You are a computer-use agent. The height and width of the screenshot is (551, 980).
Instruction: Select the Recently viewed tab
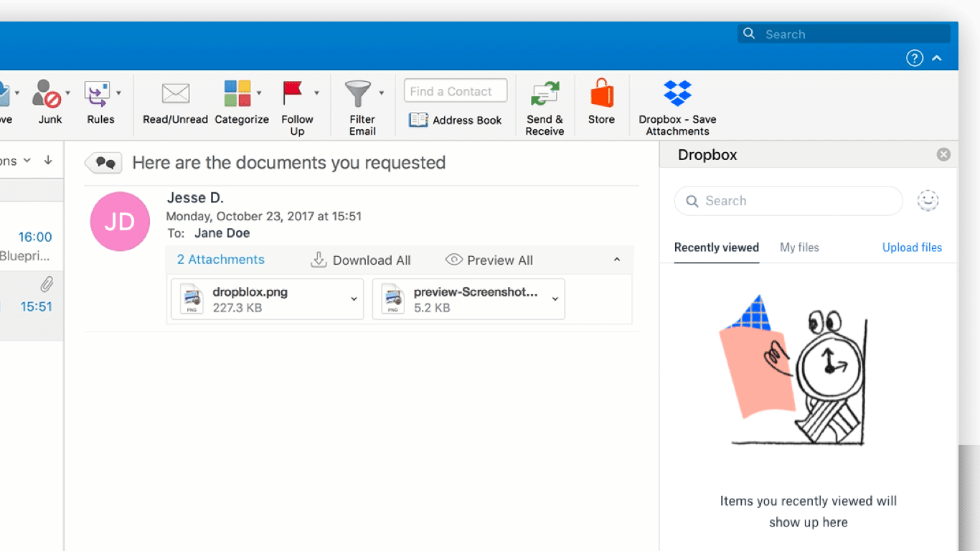click(x=717, y=248)
